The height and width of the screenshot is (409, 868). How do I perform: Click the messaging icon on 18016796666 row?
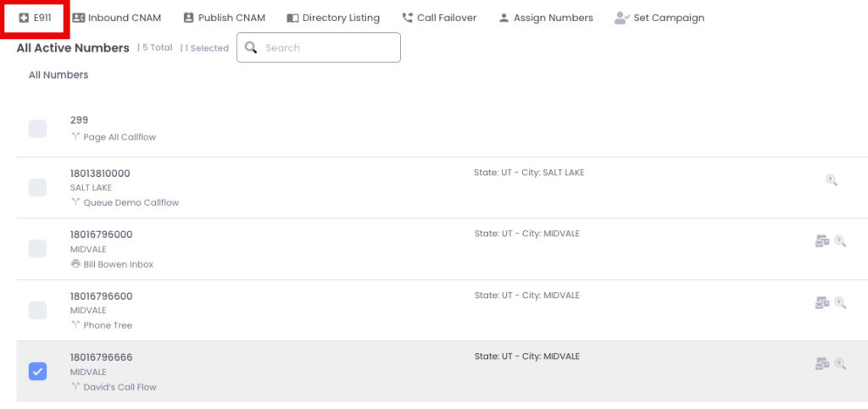[x=822, y=363]
